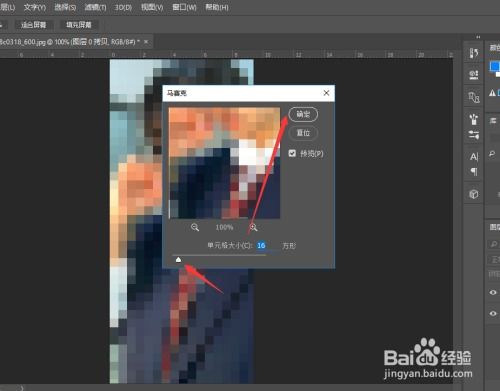Click the Color panel menu lines icon
The height and width of the screenshot is (391, 500).
(x=493, y=121)
